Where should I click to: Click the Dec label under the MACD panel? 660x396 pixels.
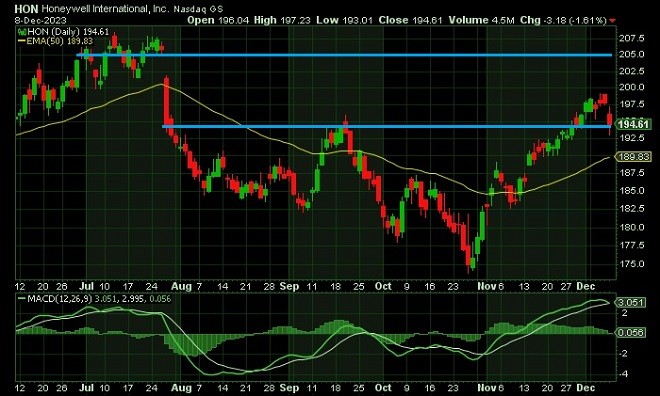(586, 388)
